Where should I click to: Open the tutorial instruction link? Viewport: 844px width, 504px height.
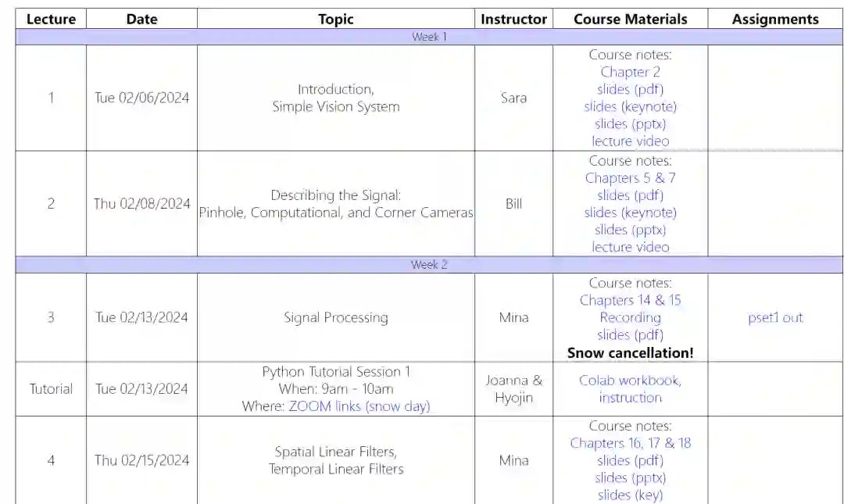point(630,398)
